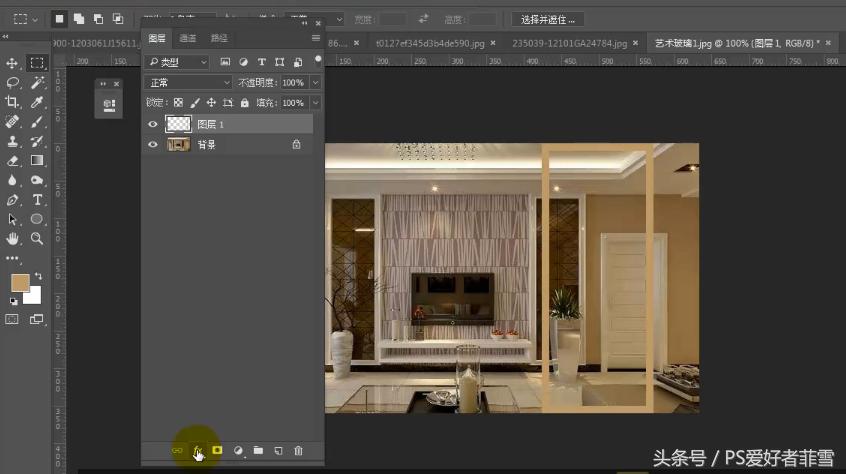Select the Crop tool

(12, 102)
